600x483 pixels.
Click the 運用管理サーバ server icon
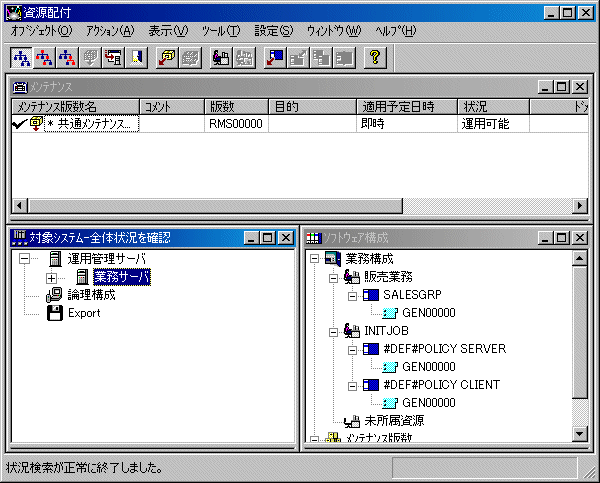click(55, 259)
